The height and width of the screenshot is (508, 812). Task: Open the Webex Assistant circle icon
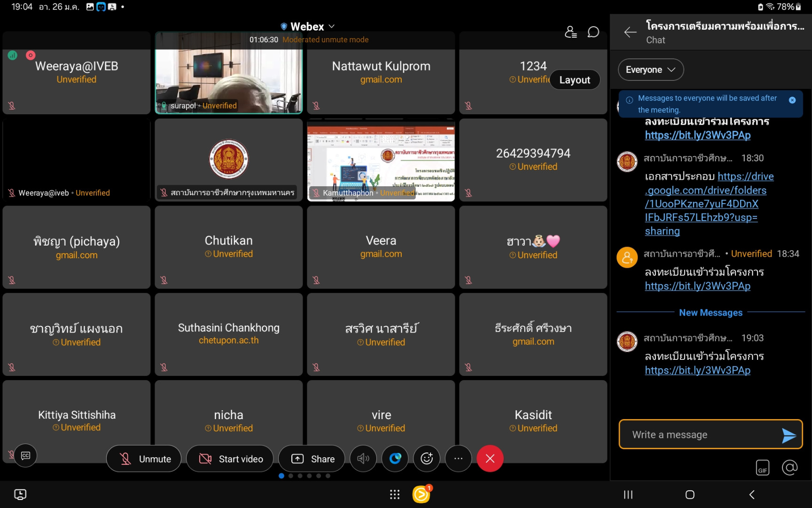(395, 458)
